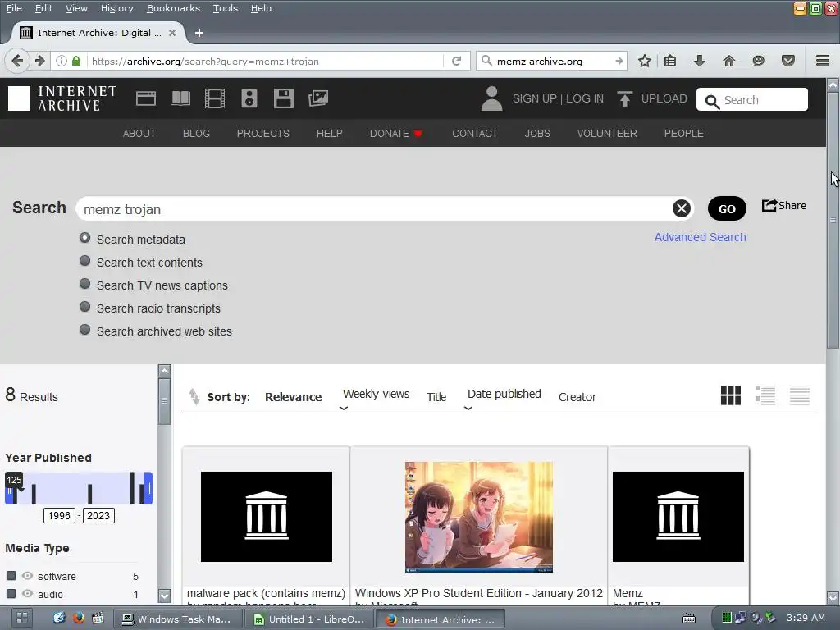Open the Images icon

318,98
